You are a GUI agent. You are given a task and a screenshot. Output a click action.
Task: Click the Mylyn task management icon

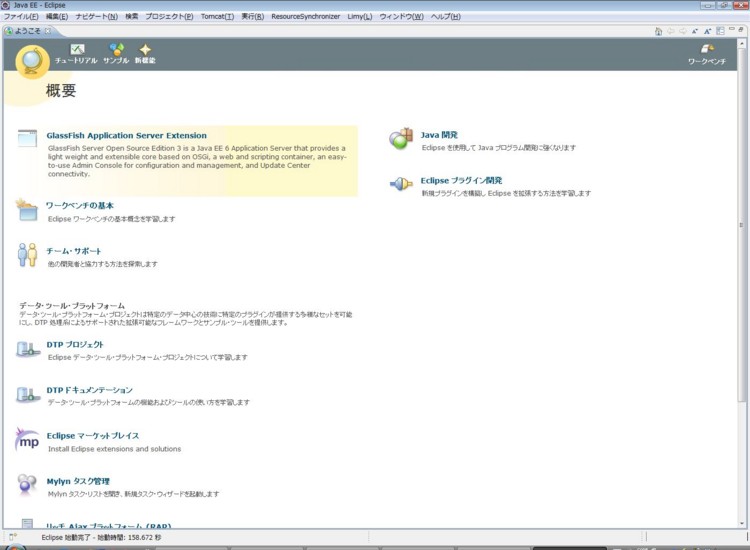27,484
